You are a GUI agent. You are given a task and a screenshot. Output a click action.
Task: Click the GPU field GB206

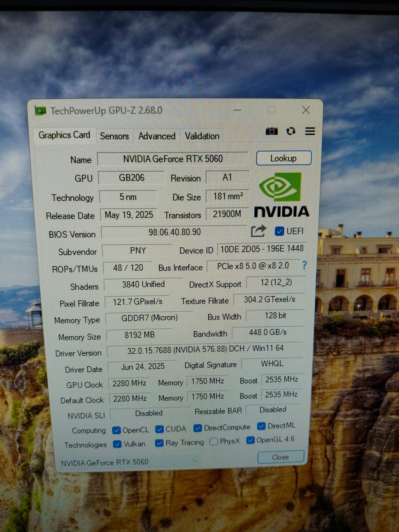pos(132,178)
